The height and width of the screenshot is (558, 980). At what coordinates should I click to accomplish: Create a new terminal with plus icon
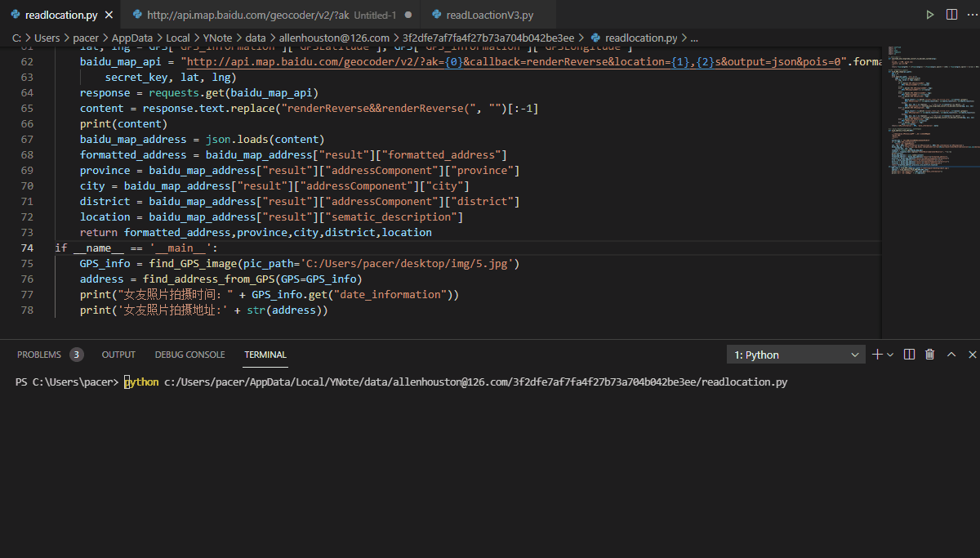tap(877, 355)
